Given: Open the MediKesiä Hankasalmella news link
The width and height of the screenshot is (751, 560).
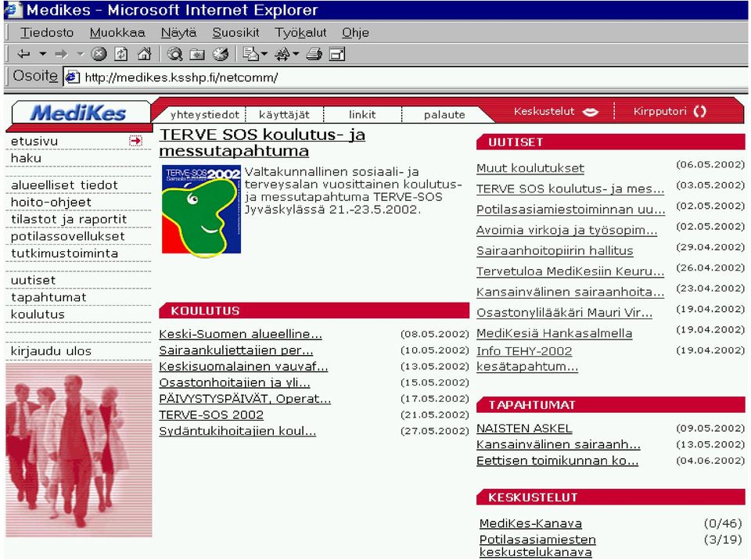Looking at the screenshot, I should tap(554, 333).
